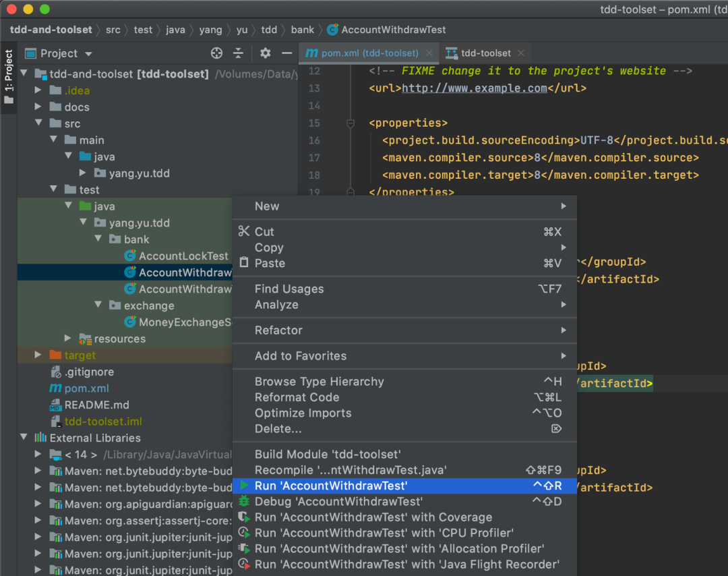728x576 pixels.
Task: Open the New submenu
Action: 404,206
